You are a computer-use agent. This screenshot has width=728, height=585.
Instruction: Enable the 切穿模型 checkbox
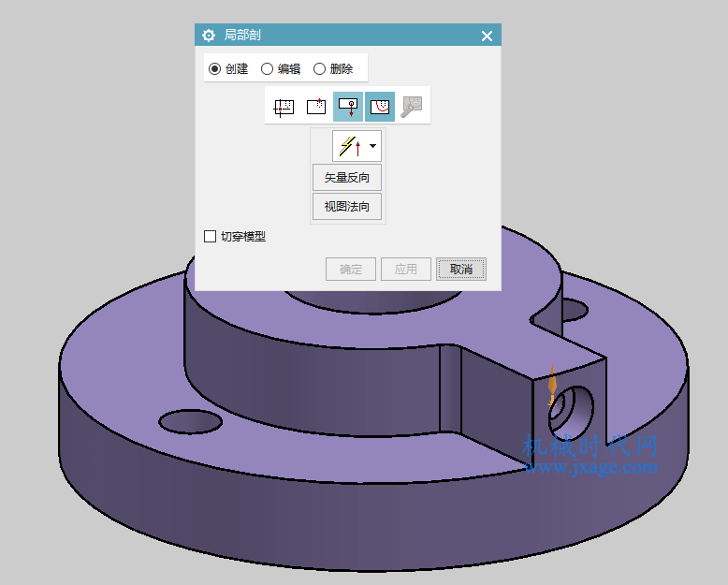point(210,236)
